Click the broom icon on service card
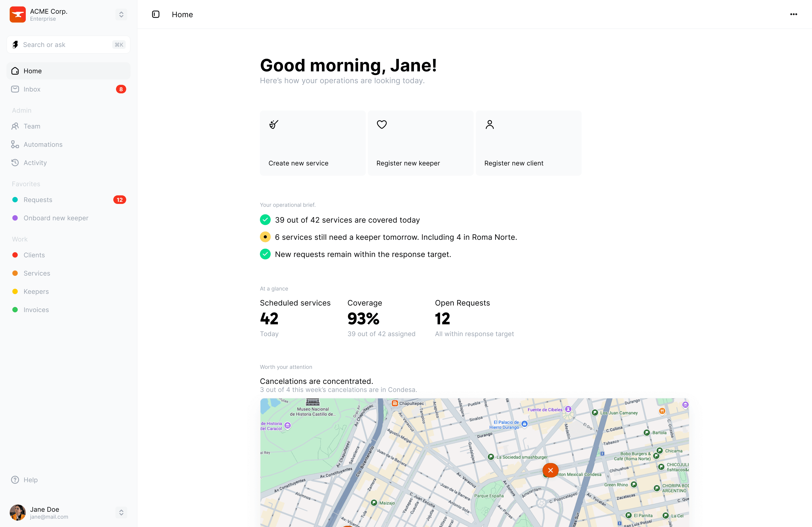The image size is (812, 527). [x=274, y=125]
